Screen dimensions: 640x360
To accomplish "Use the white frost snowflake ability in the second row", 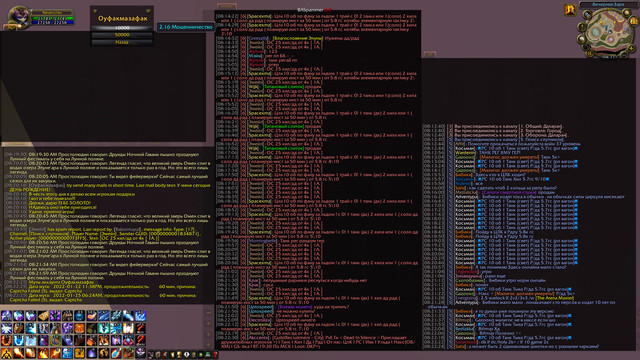I will 6,328.
